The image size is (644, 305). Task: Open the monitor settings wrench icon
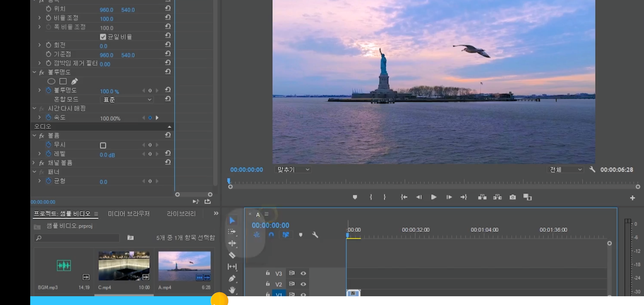(x=592, y=169)
